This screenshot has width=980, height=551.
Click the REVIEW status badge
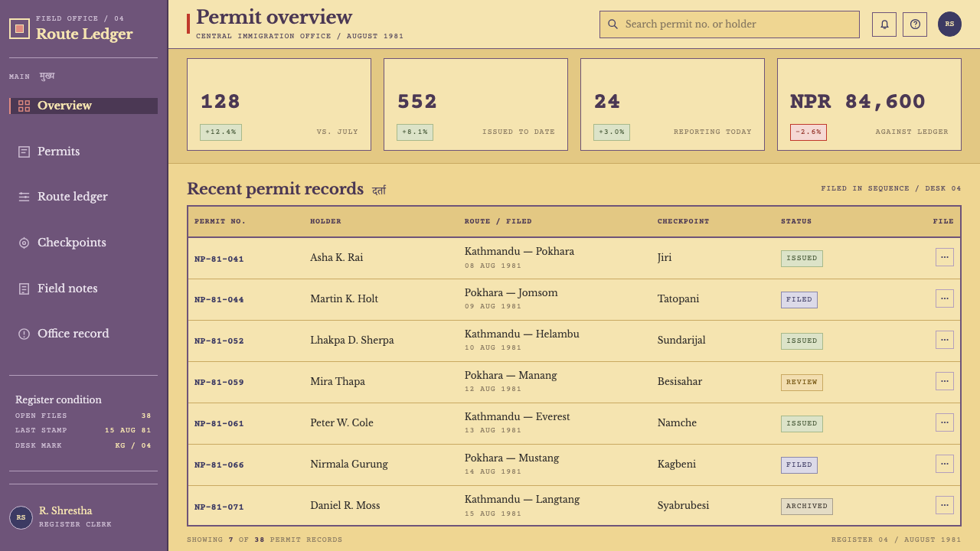(802, 382)
